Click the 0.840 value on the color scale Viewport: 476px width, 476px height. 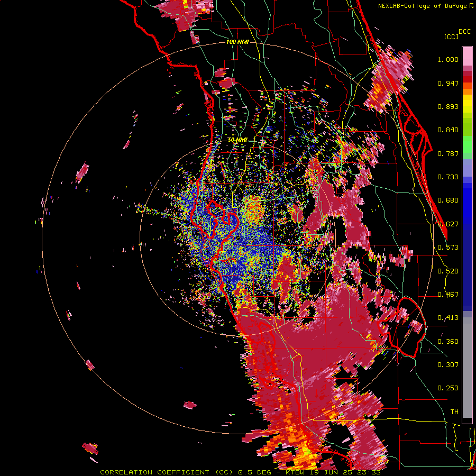448,130
